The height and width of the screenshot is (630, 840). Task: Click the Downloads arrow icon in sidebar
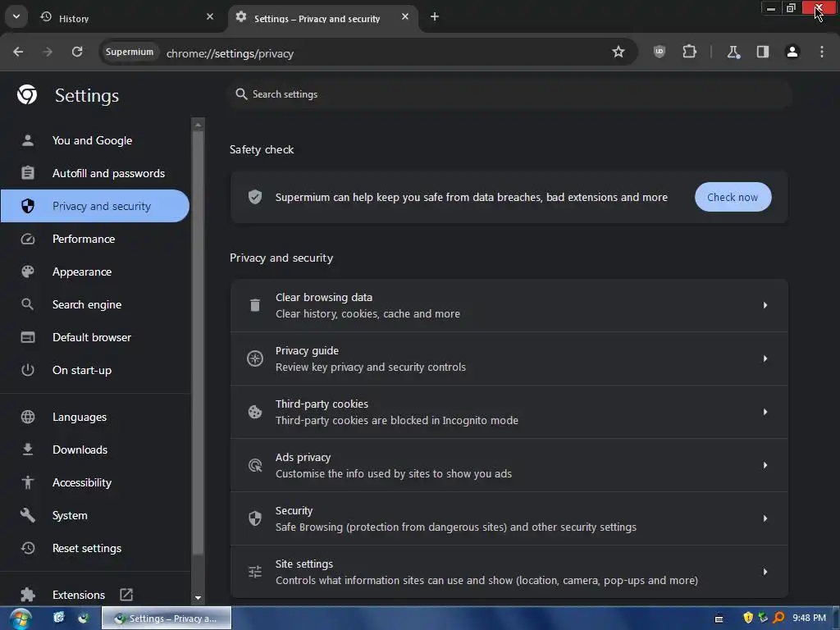(27, 450)
